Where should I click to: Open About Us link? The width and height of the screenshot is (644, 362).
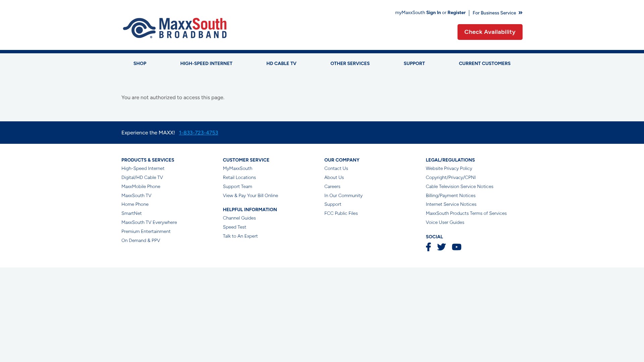(334, 178)
